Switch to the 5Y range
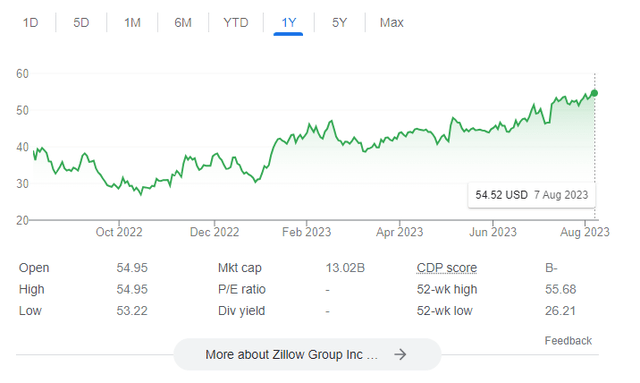Viewport: 640px width, 383px height. 340,22
